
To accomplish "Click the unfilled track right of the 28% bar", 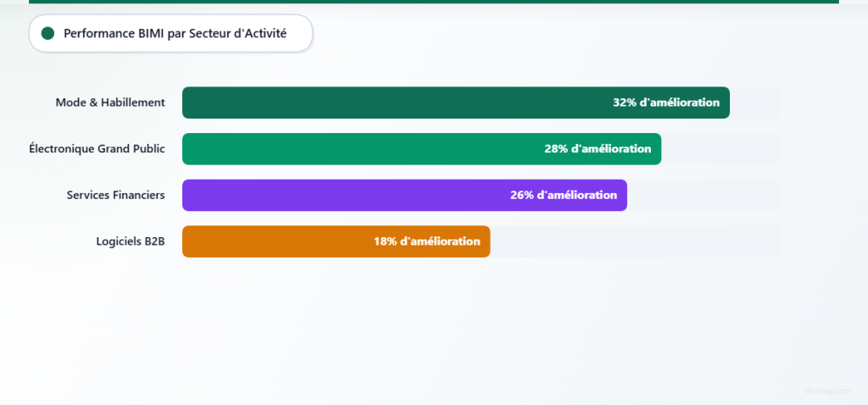I will (721, 149).
